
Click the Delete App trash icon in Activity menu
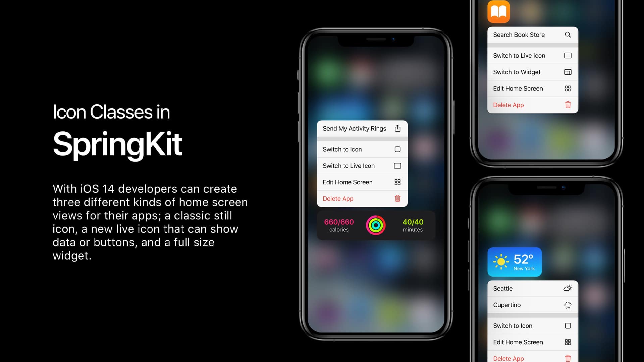click(397, 198)
